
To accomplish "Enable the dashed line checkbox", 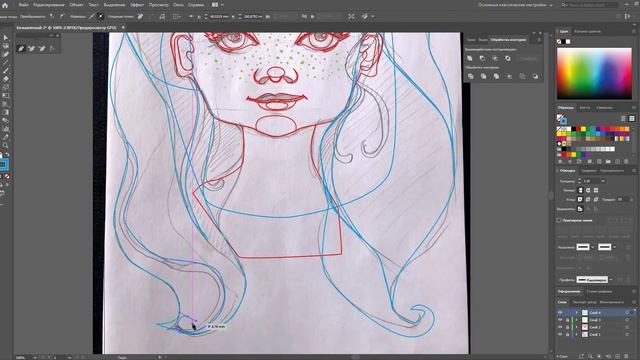I will [559, 220].
